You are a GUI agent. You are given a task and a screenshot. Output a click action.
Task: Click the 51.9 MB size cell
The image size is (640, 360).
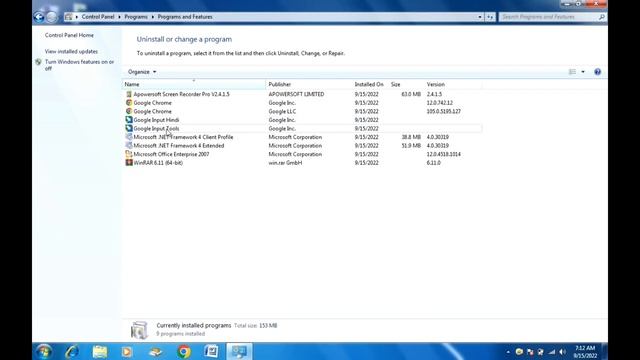(x=411, y=146)
